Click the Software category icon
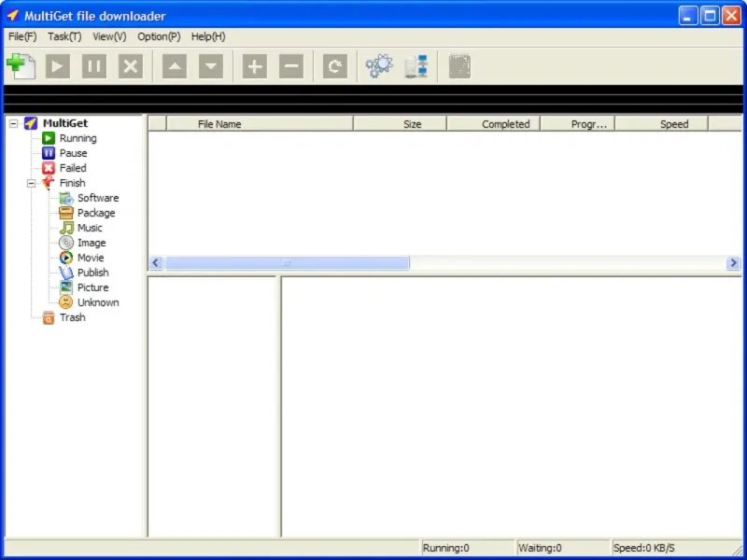Screen dimensions: 747x560 pos(66,198)
